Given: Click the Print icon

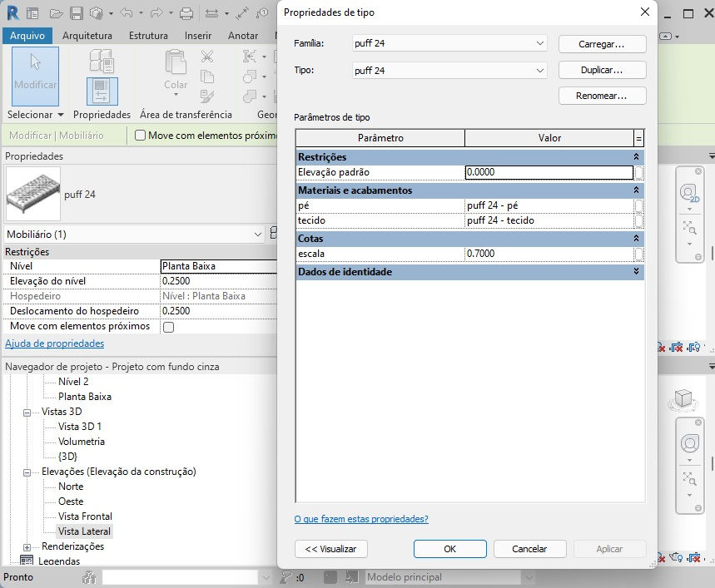Looking at the screenshot, I should [187, 12].
